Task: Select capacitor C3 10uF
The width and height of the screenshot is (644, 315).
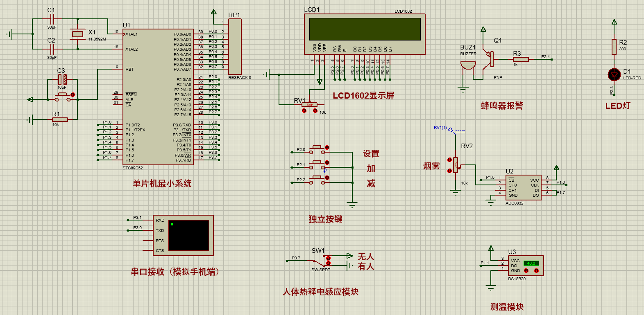Action: (62, 79)
